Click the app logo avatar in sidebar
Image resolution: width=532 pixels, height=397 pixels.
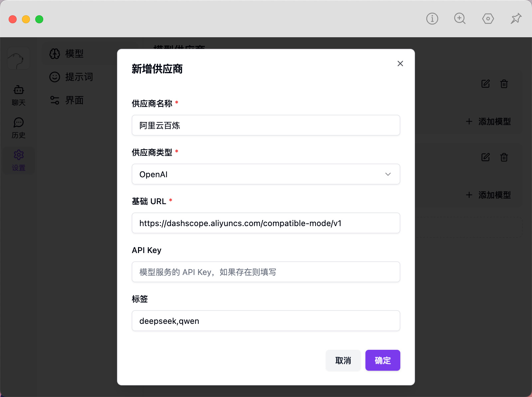(19, 58)
